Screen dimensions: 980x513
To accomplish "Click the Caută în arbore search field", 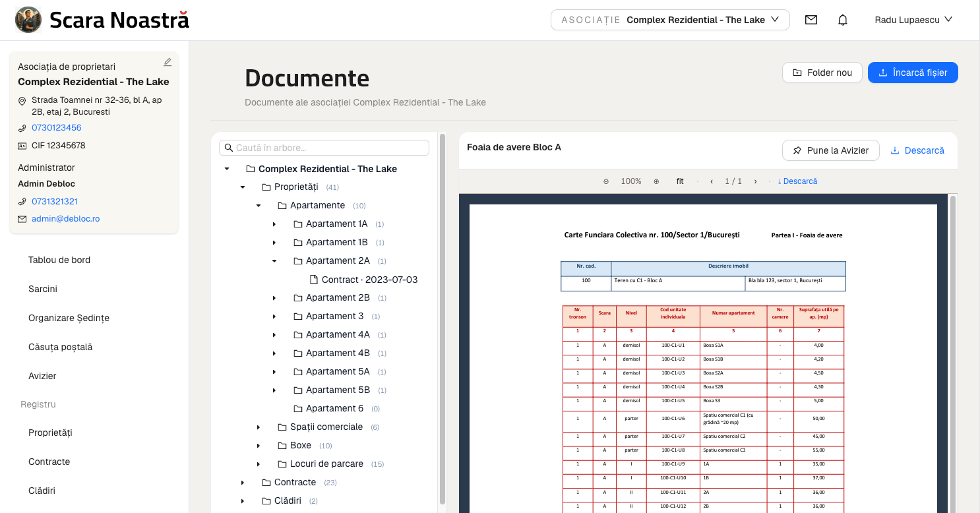I will (324, 148).
